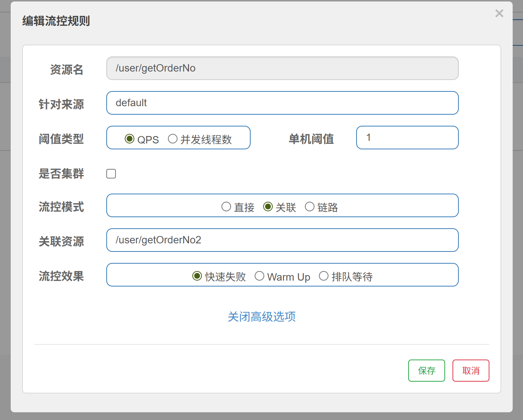The image size is (523, 420).
Task: Click the 关联资源 input /user/getOrderNo2
Action: tap(282, 240)
